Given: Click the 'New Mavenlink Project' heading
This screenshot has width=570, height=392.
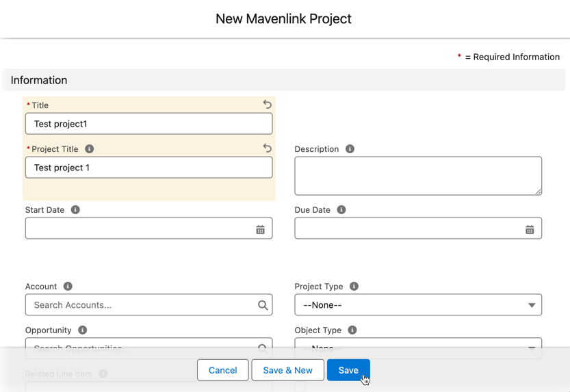Looking at the screenshot, I should (283, 19).
